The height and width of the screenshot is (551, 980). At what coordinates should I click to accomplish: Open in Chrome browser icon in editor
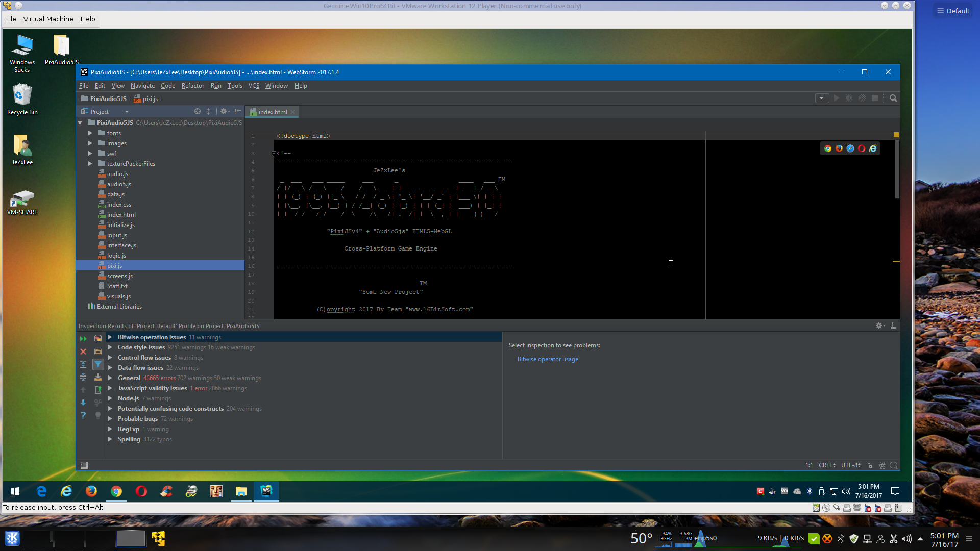(828, 148)
